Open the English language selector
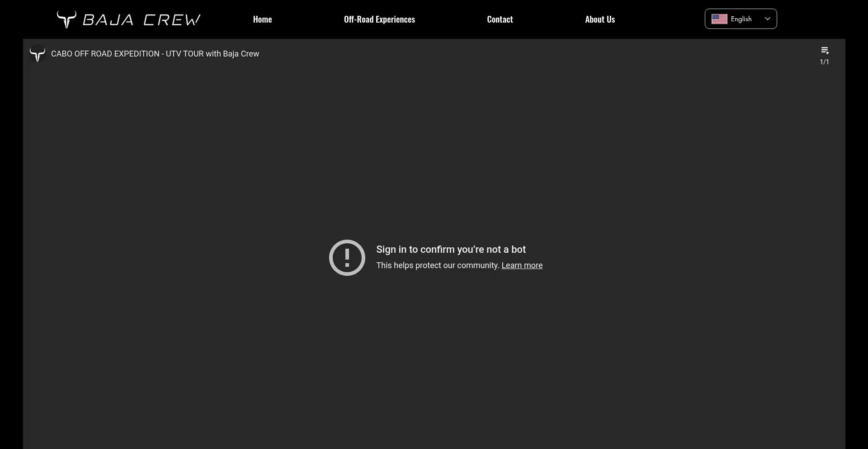 click(741, 19)
